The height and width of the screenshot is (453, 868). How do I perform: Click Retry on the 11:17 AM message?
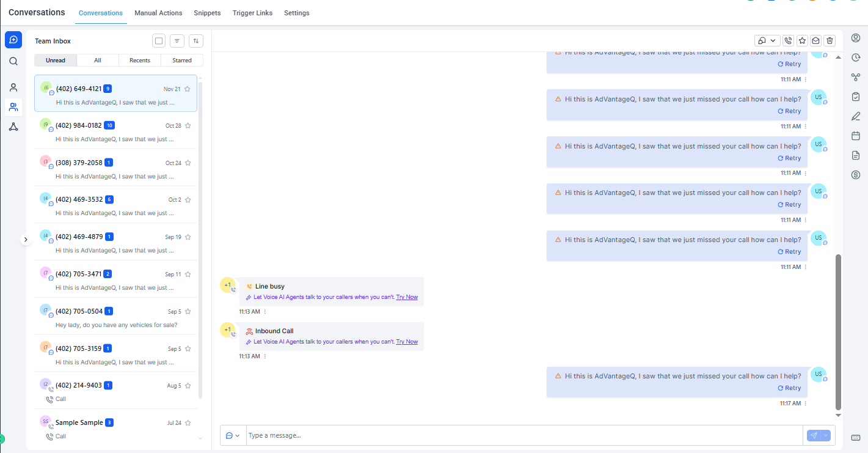789,388
